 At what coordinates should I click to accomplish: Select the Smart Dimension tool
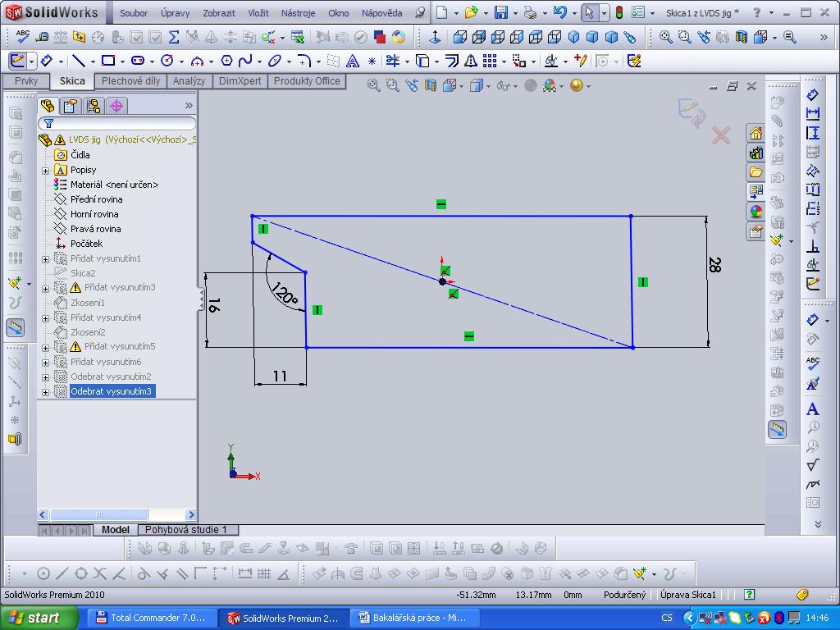[47, 61]
